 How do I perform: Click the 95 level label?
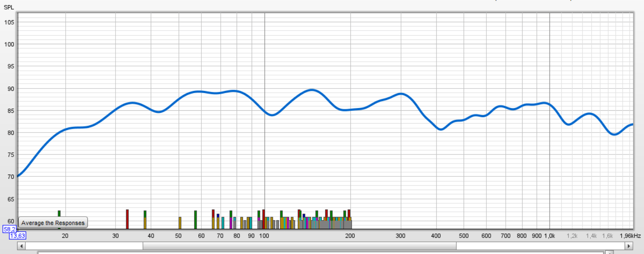(11, 67)
